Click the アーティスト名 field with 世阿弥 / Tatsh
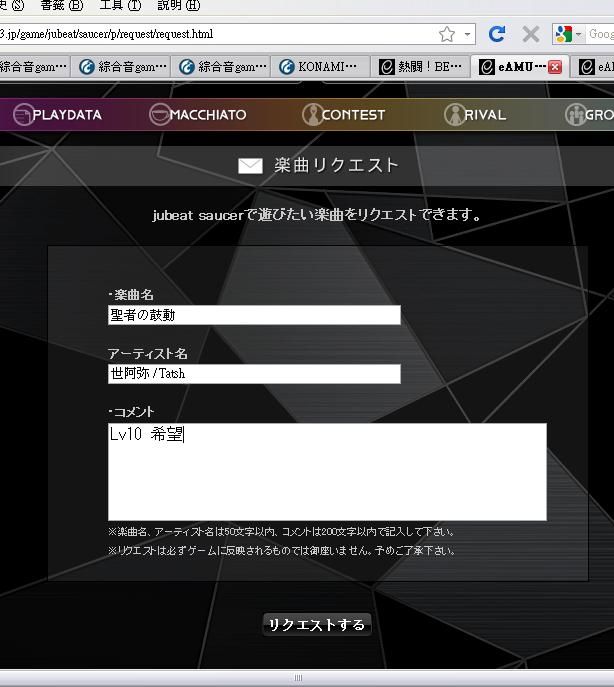Viewport: 614px width, 687px height. (x=254, y=374)
